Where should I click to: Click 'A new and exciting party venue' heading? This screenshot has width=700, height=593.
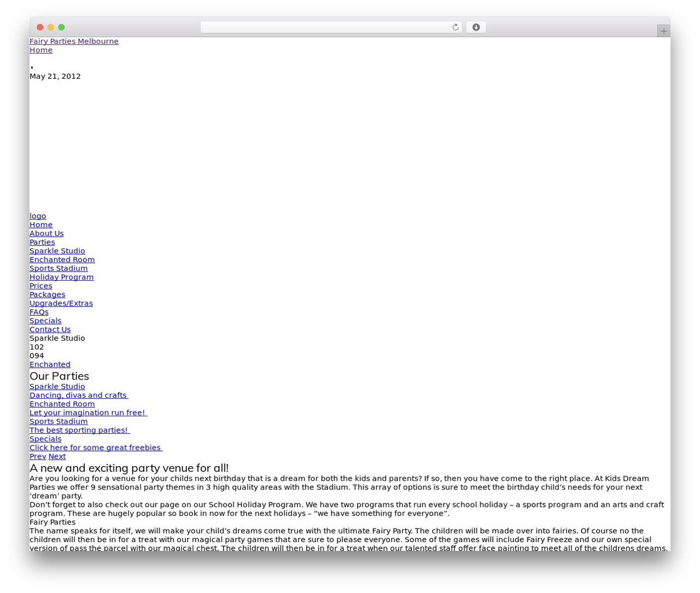[129, 468]
